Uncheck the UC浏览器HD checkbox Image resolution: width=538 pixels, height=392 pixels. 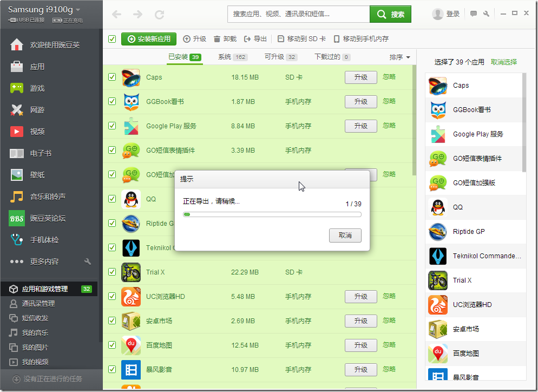click(x=112, y=296)
